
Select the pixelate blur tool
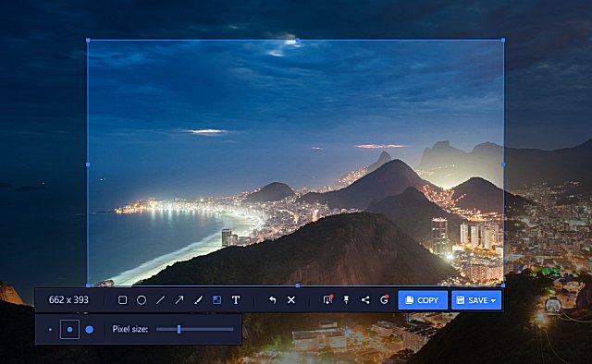[x=216, y=300]
